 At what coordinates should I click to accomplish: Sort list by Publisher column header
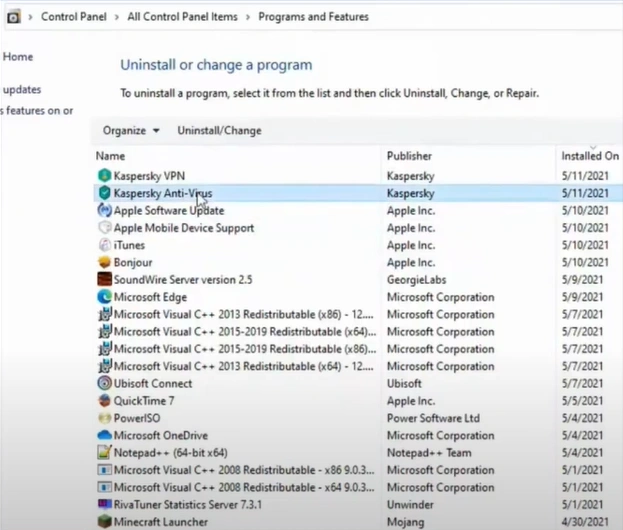tap(409, 156)
